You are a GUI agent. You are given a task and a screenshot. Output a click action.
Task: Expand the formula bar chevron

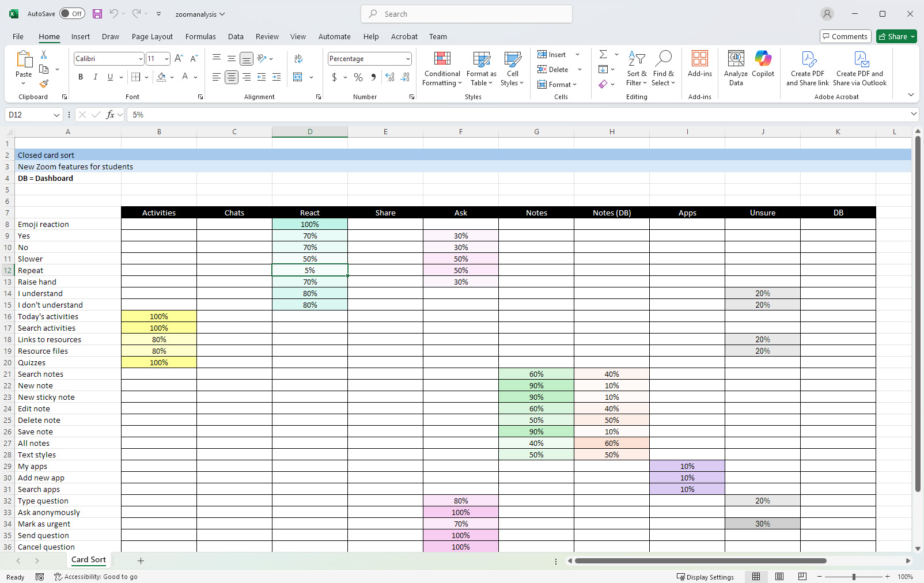tap(914, 114)
